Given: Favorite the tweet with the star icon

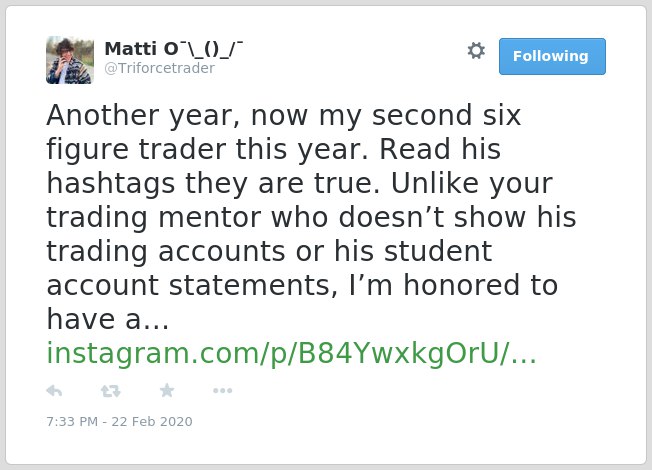Looking at the screenshot, I should [x=167, y=390].
